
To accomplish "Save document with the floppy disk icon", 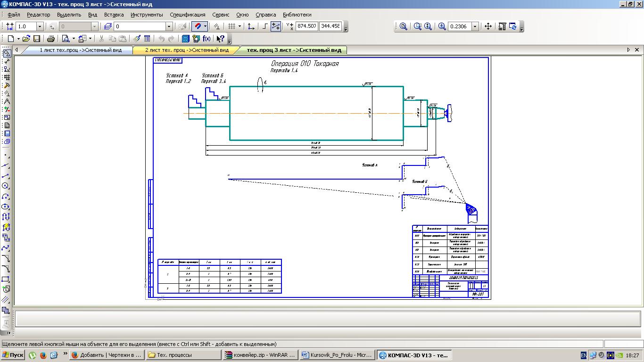I will [x=37, y=39].
